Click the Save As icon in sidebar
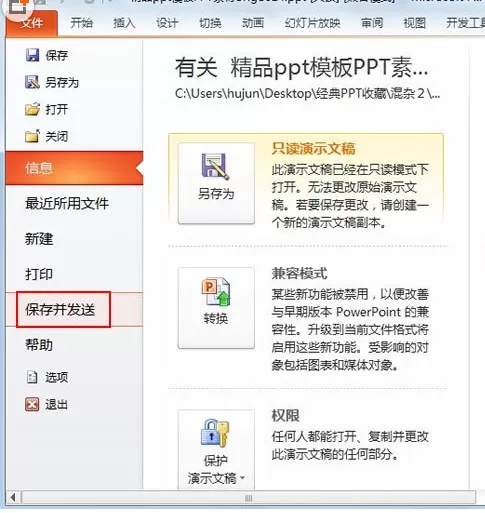The height and width of the screenshot is (513, 485). pyautogui.click(x=32, y=82)
